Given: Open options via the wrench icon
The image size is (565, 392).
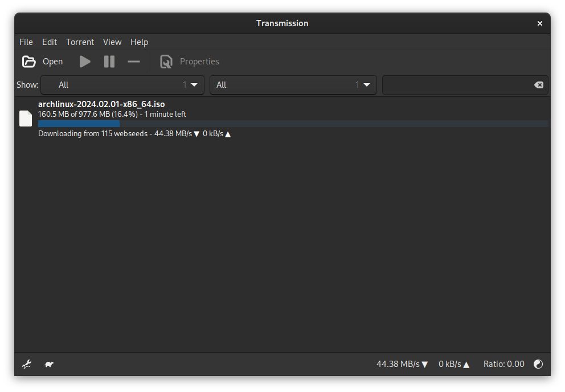Looking at the screenshot, I should [27, 364].
